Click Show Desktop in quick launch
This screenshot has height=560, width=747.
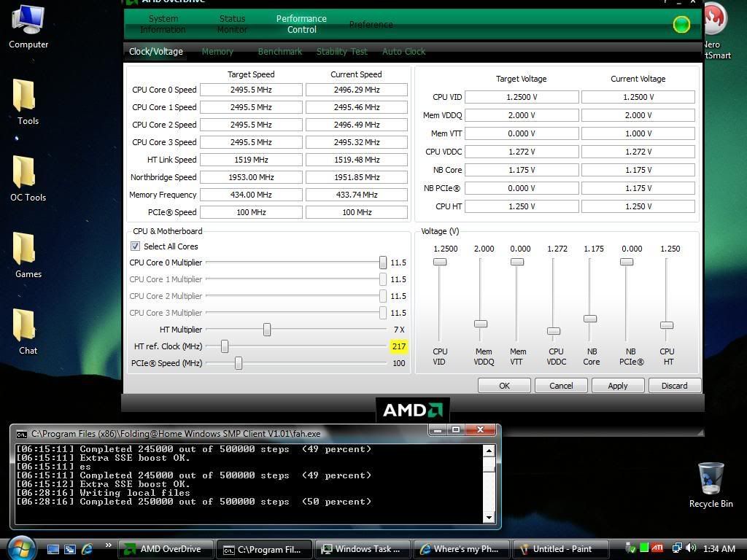click(x=53, y=549)
